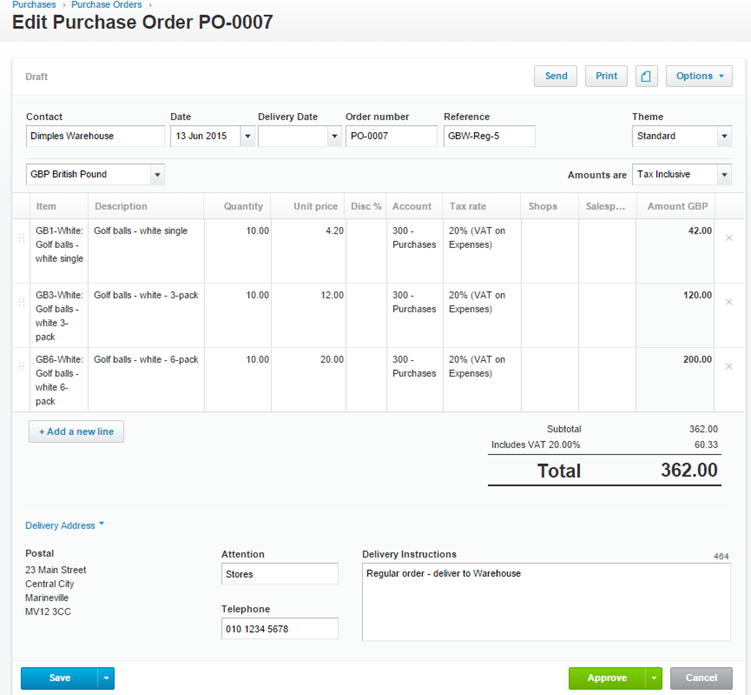
Task: Click the Reference field GBW-Reg-5
Action: click(x=489, y=136)
